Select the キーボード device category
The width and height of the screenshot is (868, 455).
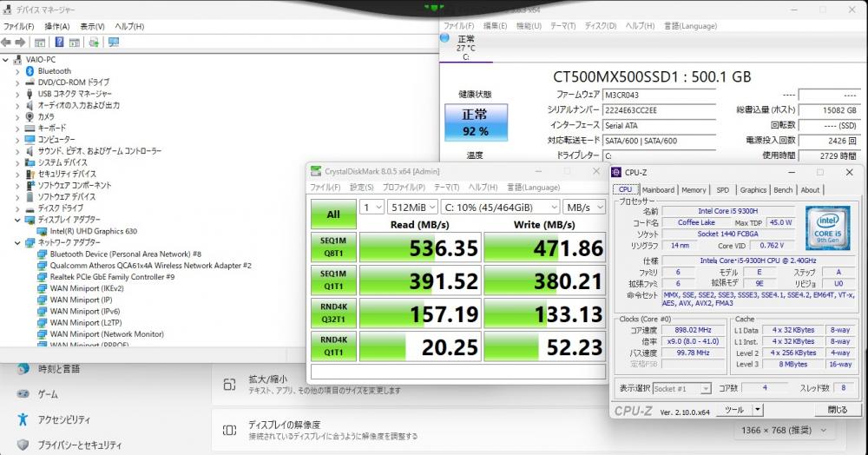point(51,128)
